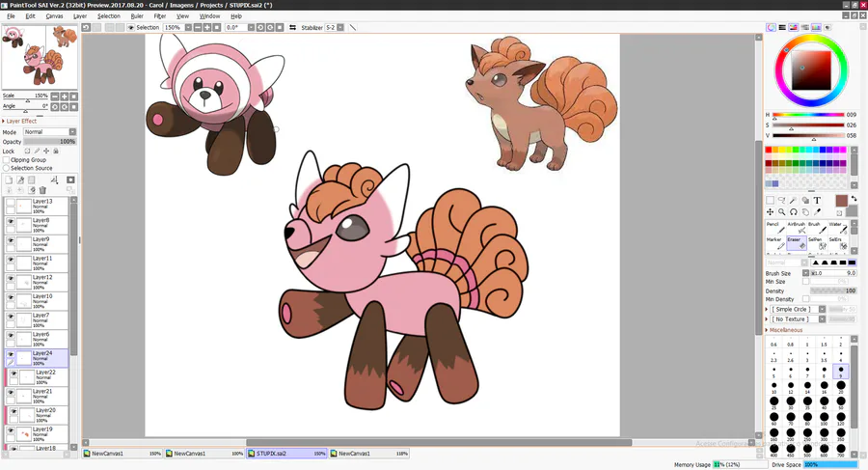Open the File menu
The image size is (868, 470).
[x=11, y=16]
